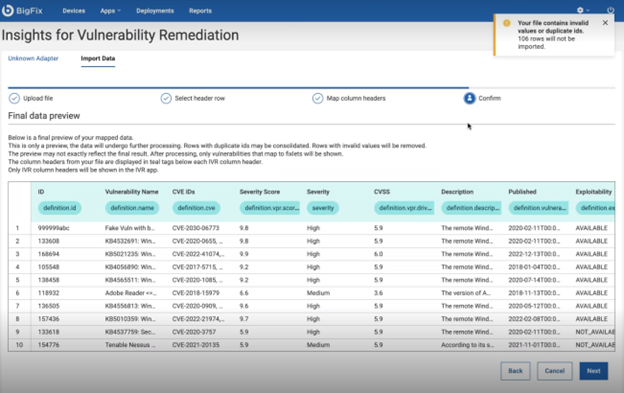
Task: Click the CVE-2020-3757 cell
Action: click(194, 332)
